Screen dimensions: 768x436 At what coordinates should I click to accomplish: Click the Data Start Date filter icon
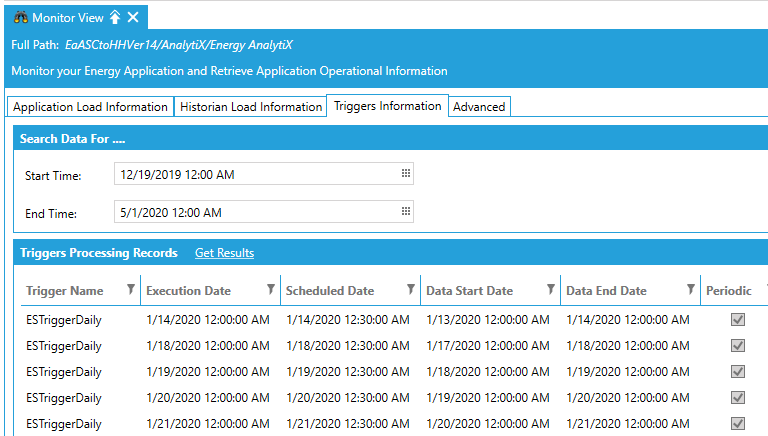pyautogui.click(x=550, y=290)
